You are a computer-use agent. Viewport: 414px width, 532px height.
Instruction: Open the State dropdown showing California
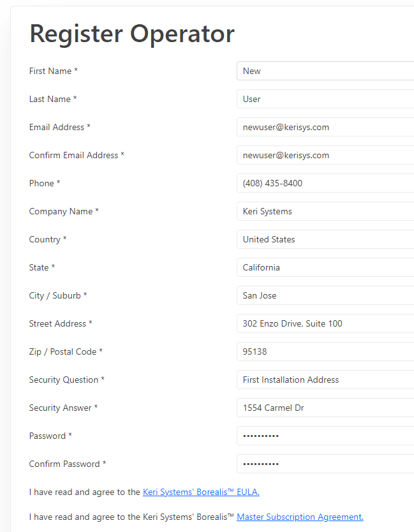click(x=325, y=267)
